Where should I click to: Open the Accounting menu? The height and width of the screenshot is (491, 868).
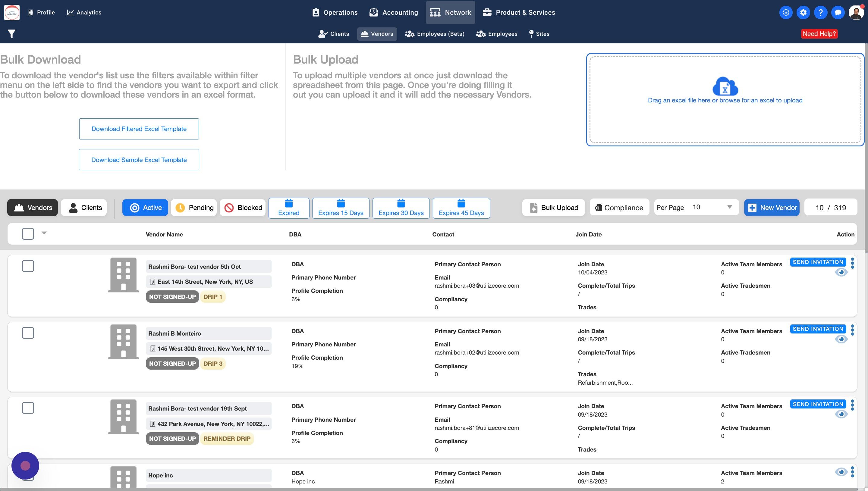[x=393, y=12]
